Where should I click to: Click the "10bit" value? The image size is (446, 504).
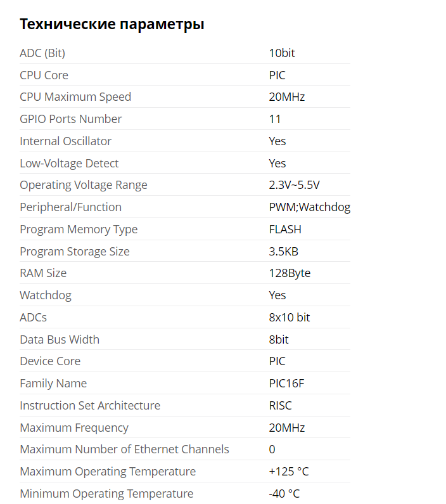(x=282, y=53)
